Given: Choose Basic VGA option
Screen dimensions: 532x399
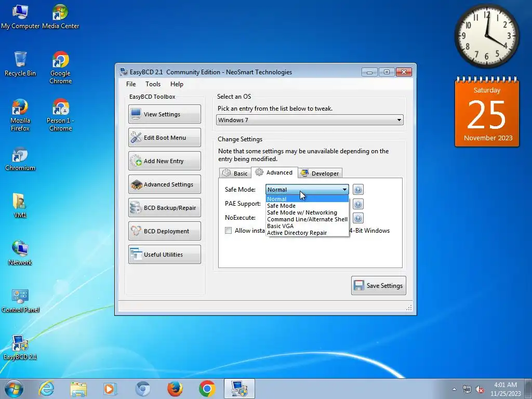Looking at the screenshot, I should coord(307,226).
